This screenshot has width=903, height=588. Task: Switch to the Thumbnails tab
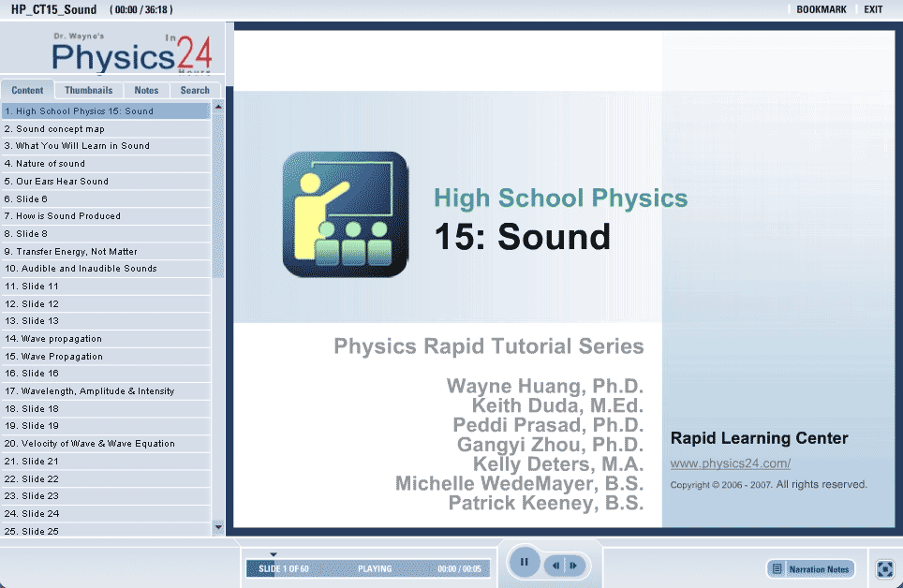(88, 91)
